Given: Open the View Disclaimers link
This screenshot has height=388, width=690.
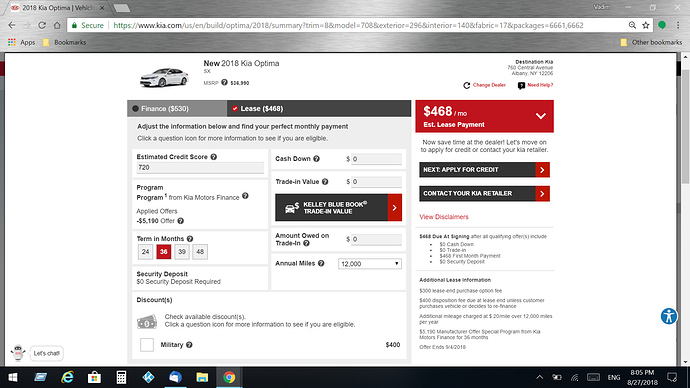Looking at the screenshot, I should pos(444,217).
